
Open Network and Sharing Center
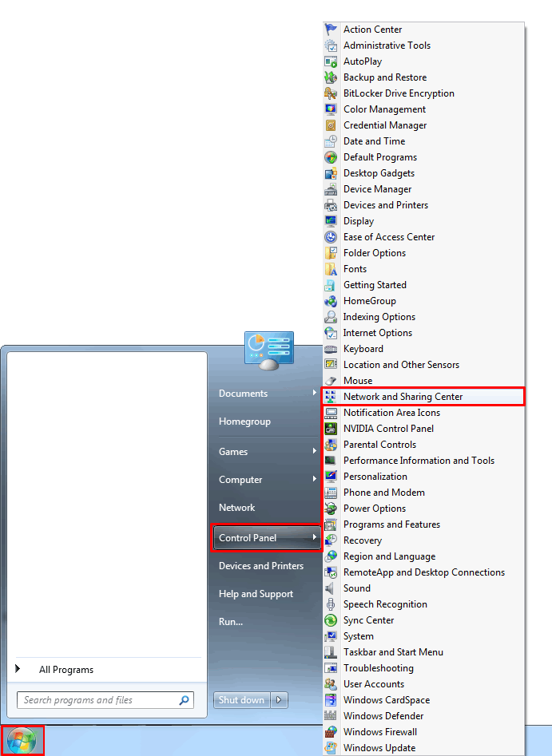(423, 396)
